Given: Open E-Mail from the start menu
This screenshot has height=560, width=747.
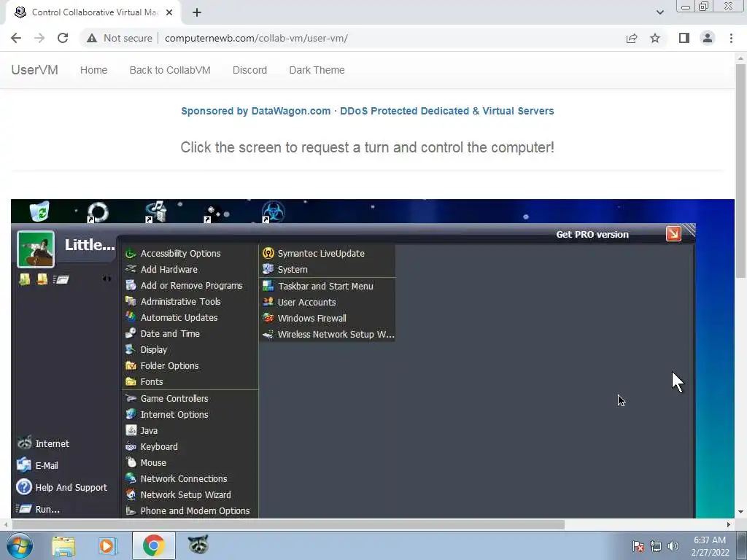Looking at the screenshot, I should 38,466.
